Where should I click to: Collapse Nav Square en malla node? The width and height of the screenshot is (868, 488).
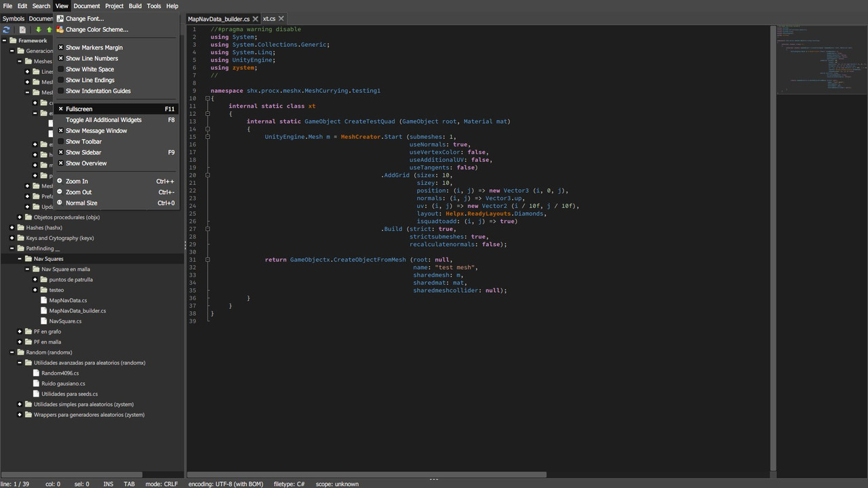(27, 269)
